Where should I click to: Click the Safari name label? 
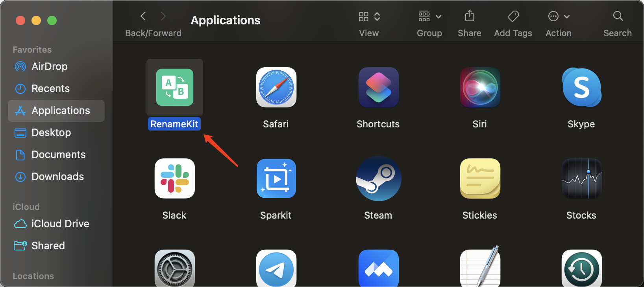tap(276, 124)
